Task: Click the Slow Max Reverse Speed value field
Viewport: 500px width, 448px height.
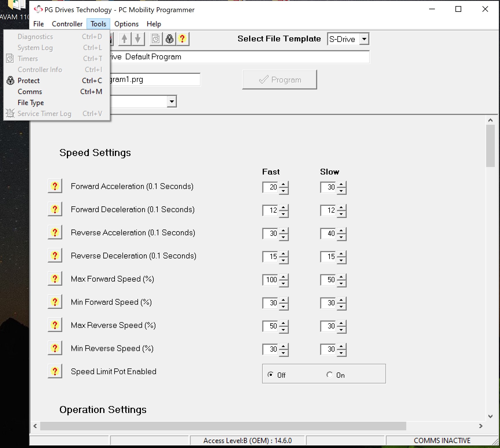Action: pos(328,326)
